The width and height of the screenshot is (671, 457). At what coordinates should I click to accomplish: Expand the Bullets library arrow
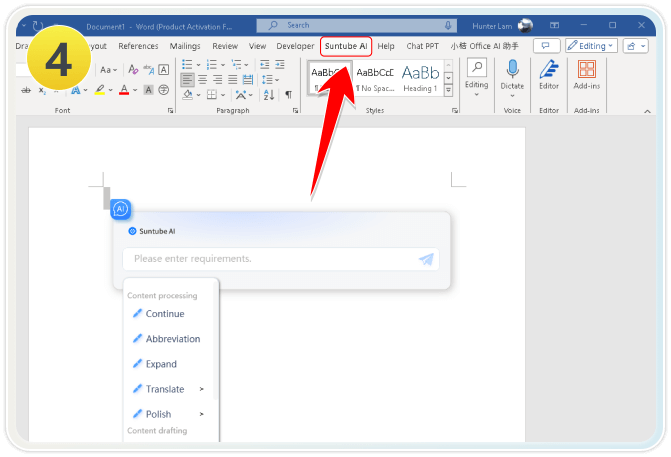[198, 65]
